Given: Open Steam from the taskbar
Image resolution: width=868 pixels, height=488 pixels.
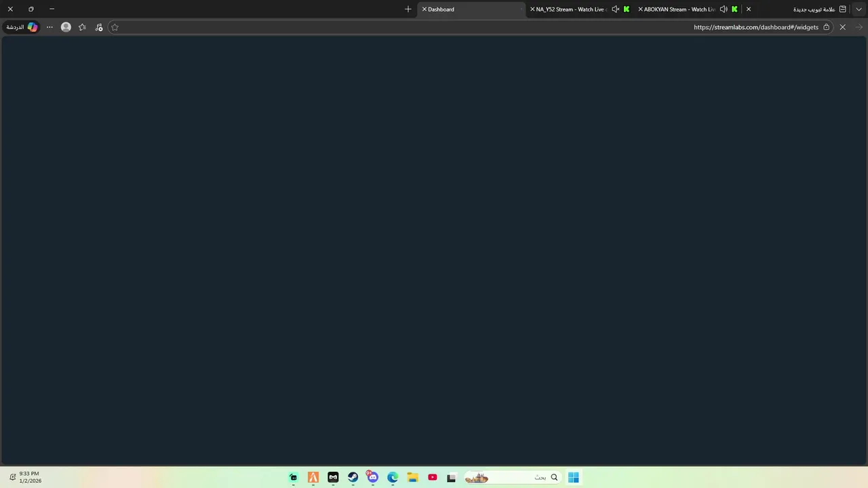Looking at the screenshot, I should coord(353,478).
